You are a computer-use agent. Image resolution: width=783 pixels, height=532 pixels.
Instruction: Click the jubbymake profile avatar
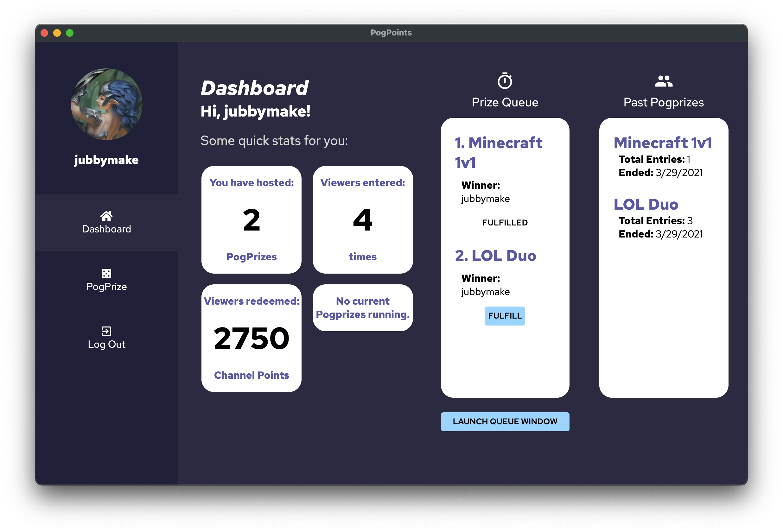click(106, 104)
